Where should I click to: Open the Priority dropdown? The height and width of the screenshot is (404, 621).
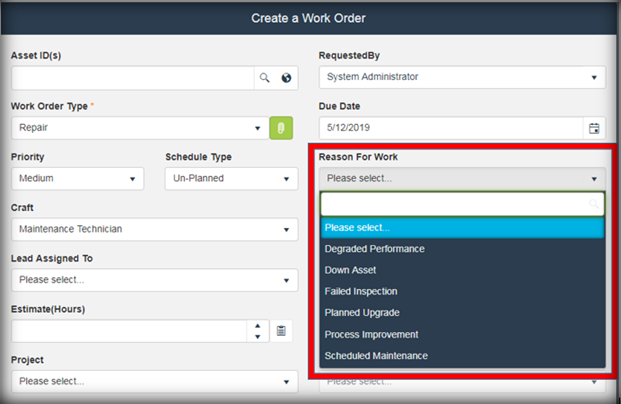click(78, 179)
